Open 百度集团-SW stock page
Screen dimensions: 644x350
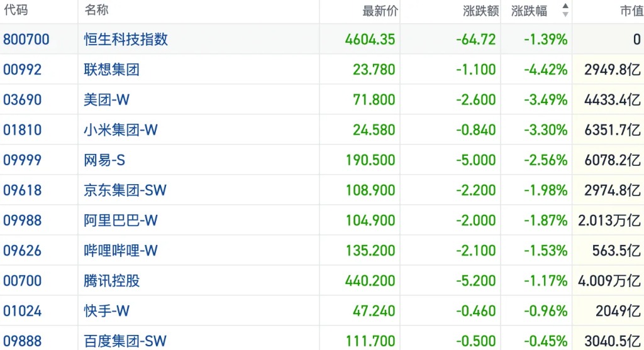(x=125, y=341)
